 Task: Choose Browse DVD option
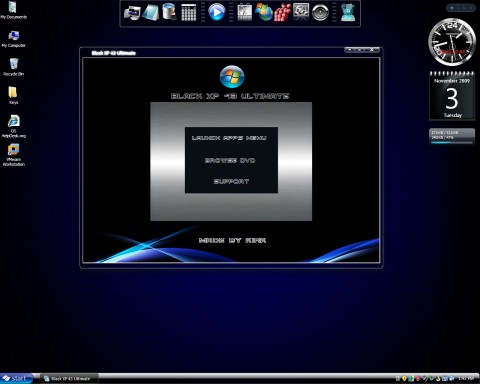[230, 160]
